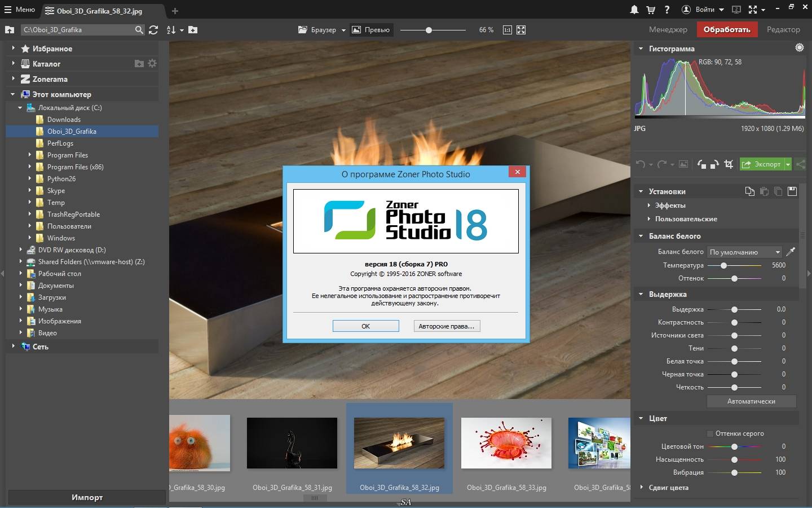Save preset floppy disk icon
This screenshot has height=508, width=812.
pyautogui.click(x=792, y=191)
